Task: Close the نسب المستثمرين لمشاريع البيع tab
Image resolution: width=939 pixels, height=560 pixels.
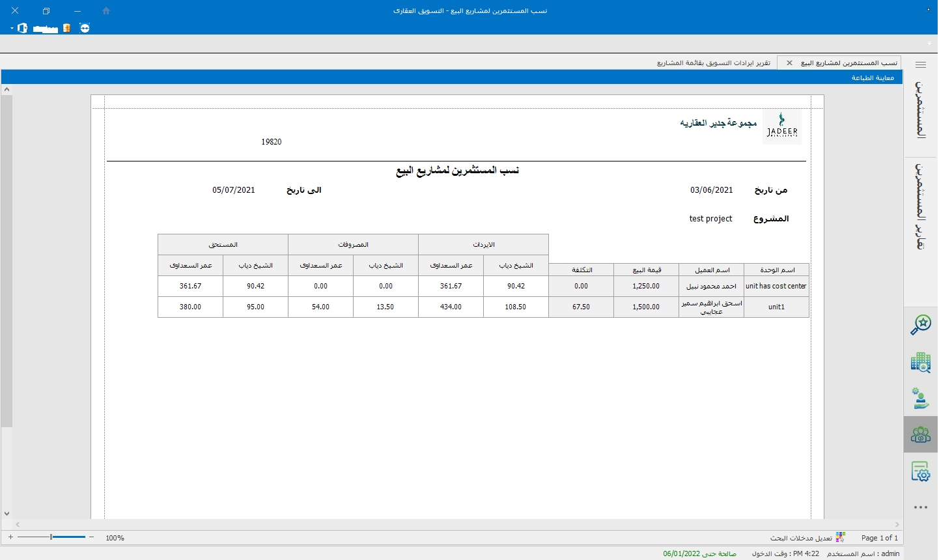Action: pyautogui.click(x=789, y=63)
